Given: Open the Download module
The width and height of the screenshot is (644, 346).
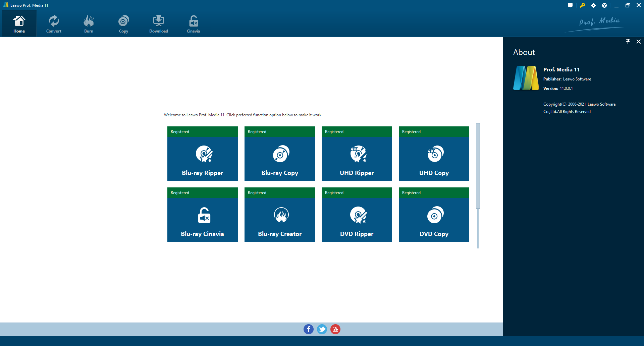Looking at the screenshot, I should pyautogui.click(x=159, y=23).
